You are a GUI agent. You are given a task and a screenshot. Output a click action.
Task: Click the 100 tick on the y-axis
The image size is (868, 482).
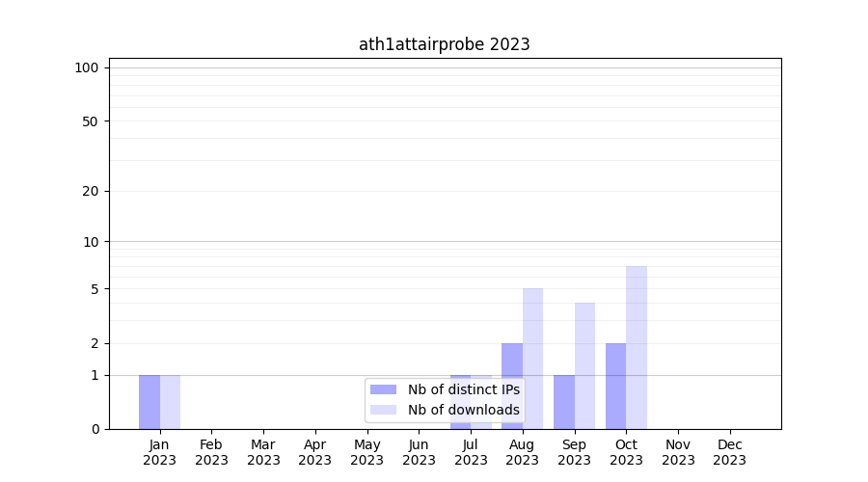click(x=87, y=67)
